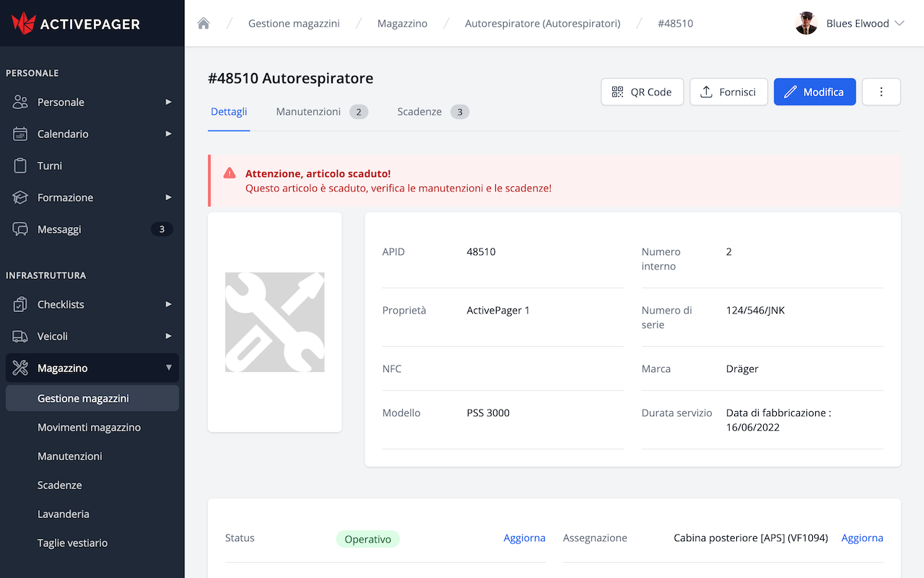
Task: Click the Veicoli truck icon
Action: pos(20,336)
